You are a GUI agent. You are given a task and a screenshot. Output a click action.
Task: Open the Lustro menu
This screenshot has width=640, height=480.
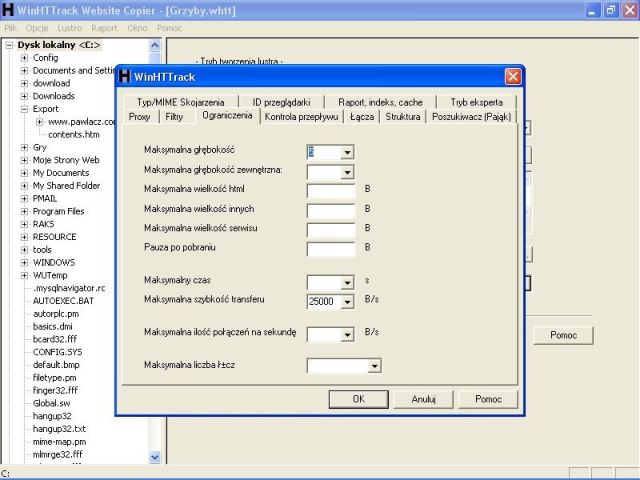coord(70,28)
